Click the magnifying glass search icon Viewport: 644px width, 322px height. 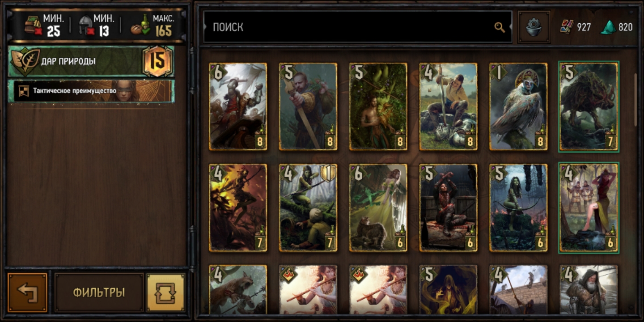pos(499,27)
